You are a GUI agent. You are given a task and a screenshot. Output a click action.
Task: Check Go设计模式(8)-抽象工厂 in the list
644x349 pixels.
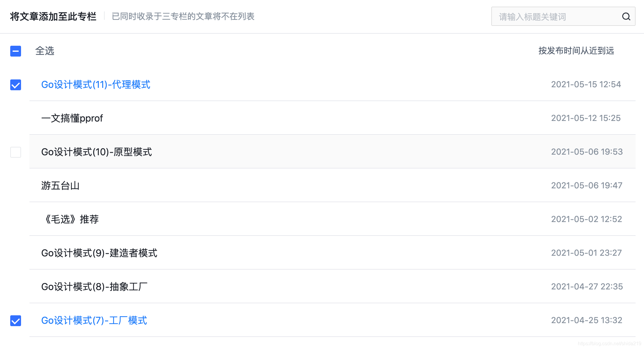tap(15, 287)
